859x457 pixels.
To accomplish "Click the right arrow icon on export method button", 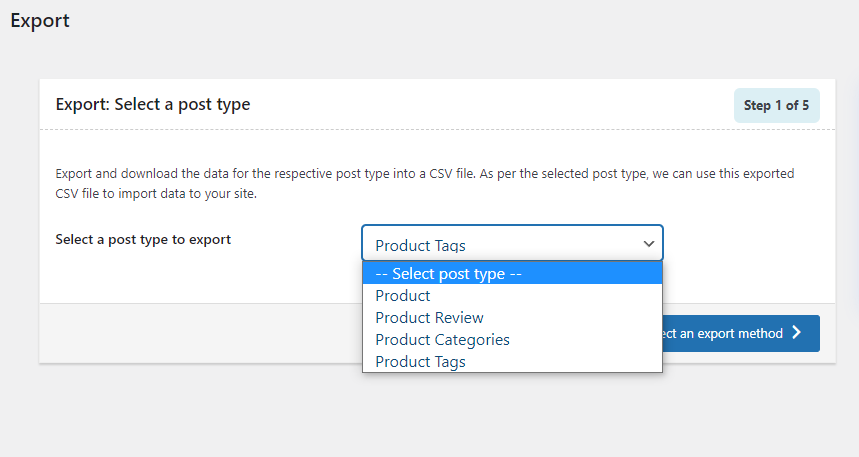I will coord(797,333).
